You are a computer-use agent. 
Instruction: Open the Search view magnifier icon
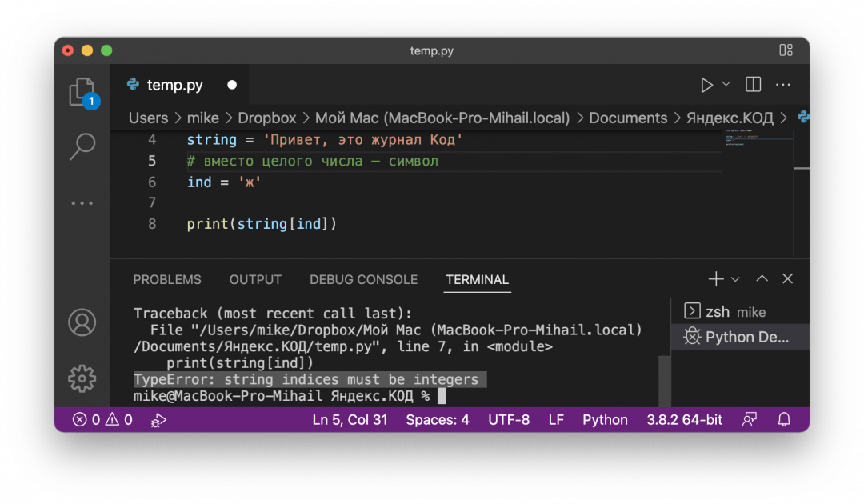(x=82, y=146)
